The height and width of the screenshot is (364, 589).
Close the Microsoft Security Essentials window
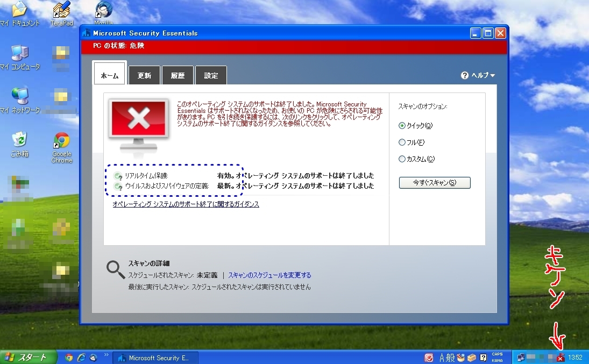click(500, 33)
